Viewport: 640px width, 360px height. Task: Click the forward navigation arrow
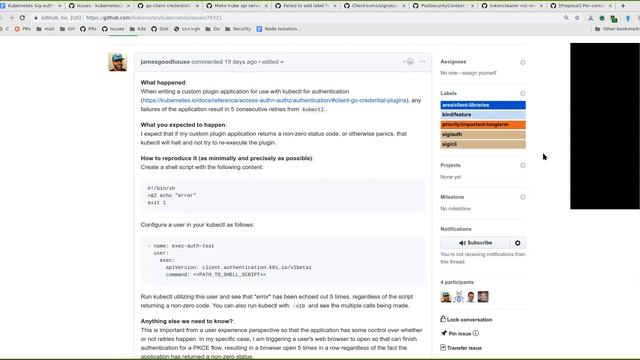(11, 18)
